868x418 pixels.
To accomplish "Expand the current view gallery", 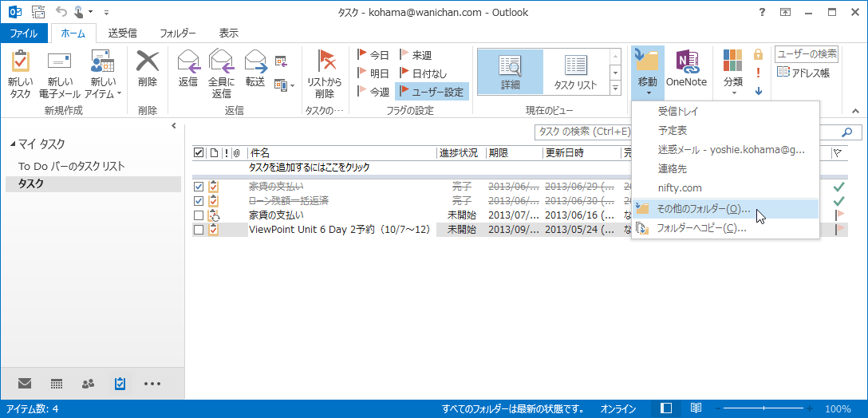I will click(615, 88).
